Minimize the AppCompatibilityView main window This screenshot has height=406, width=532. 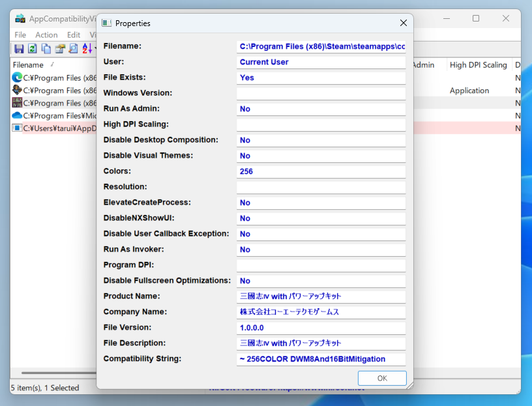pyautogui.click(x=447, y=19)
